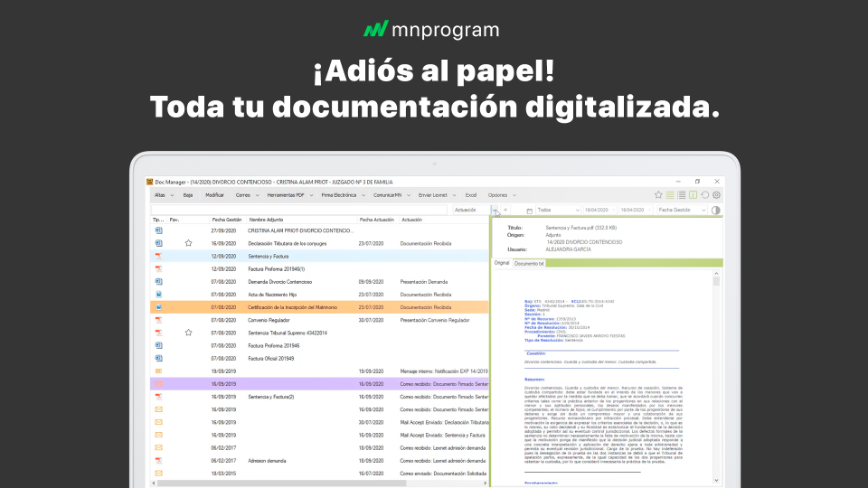
Task: Open the Enviar Lexnet dropdown
Action: [437, 195]
